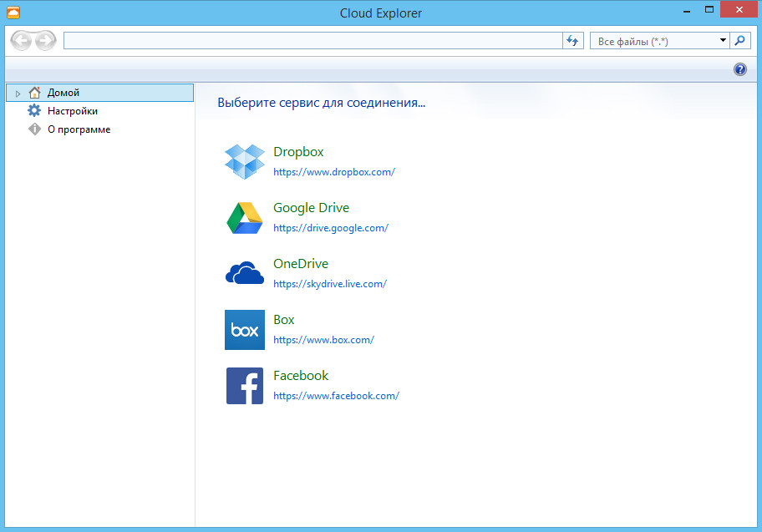
Task: Click the Google Drive triangle logo
Action: pyautogui.click(x=245, y=218)
